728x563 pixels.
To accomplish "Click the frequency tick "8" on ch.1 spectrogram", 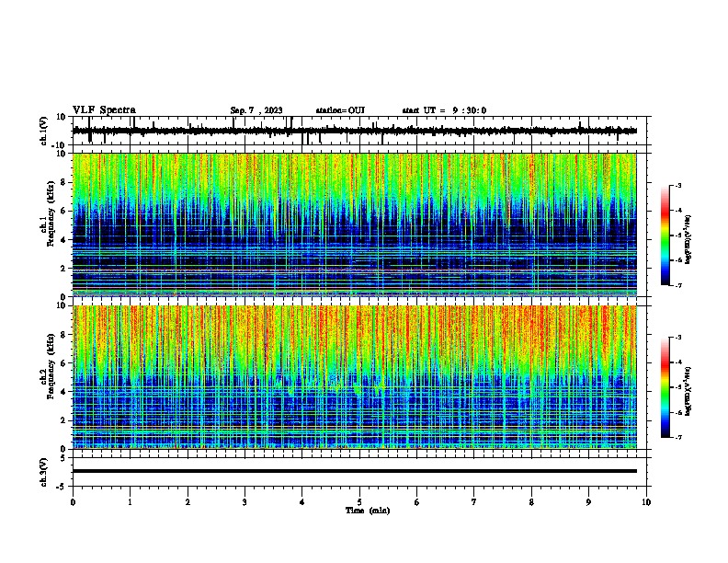I will (x=63, y=182).
